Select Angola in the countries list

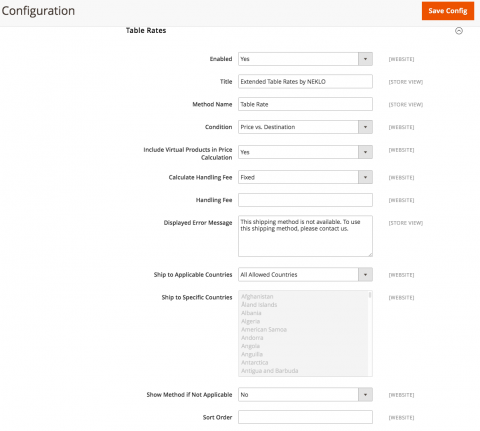tap(250, 346)
